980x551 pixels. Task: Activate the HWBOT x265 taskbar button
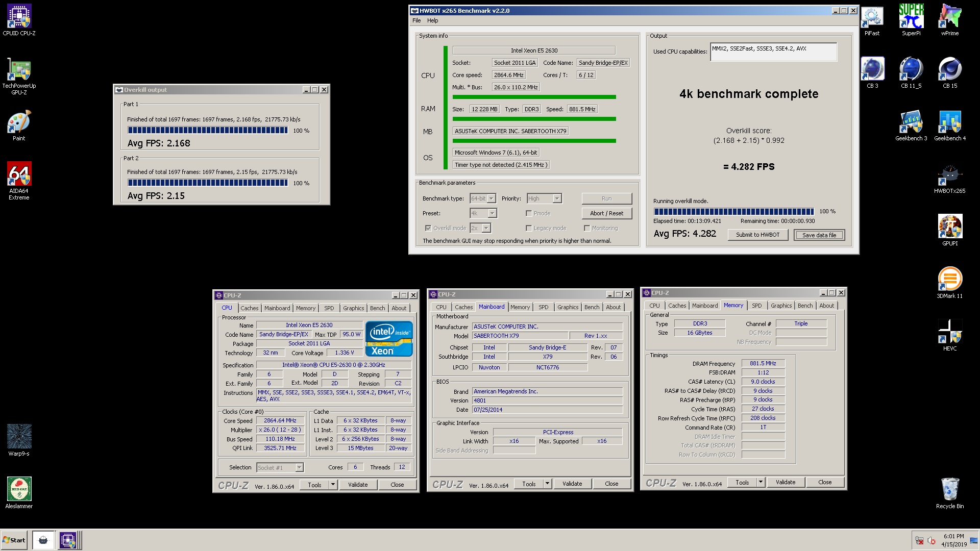(43, 540)
